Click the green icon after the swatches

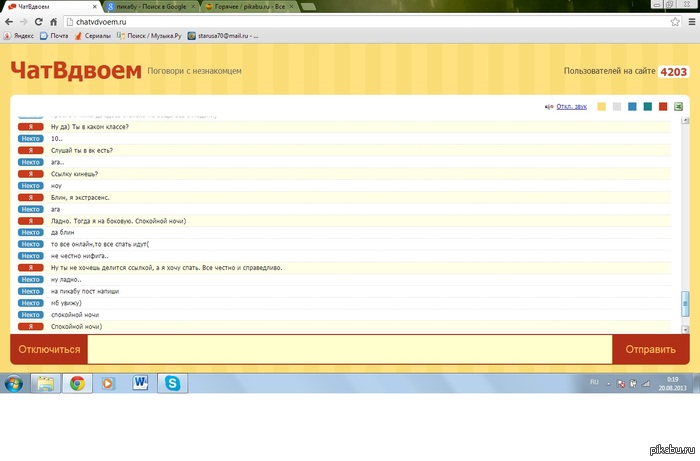click(679, 107)
